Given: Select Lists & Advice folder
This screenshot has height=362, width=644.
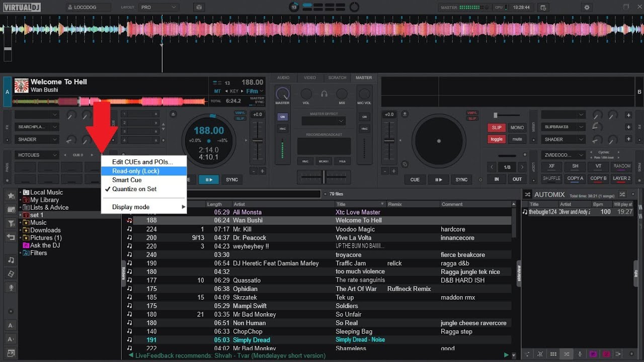Looking at the screenshot, I should (49, 207).
